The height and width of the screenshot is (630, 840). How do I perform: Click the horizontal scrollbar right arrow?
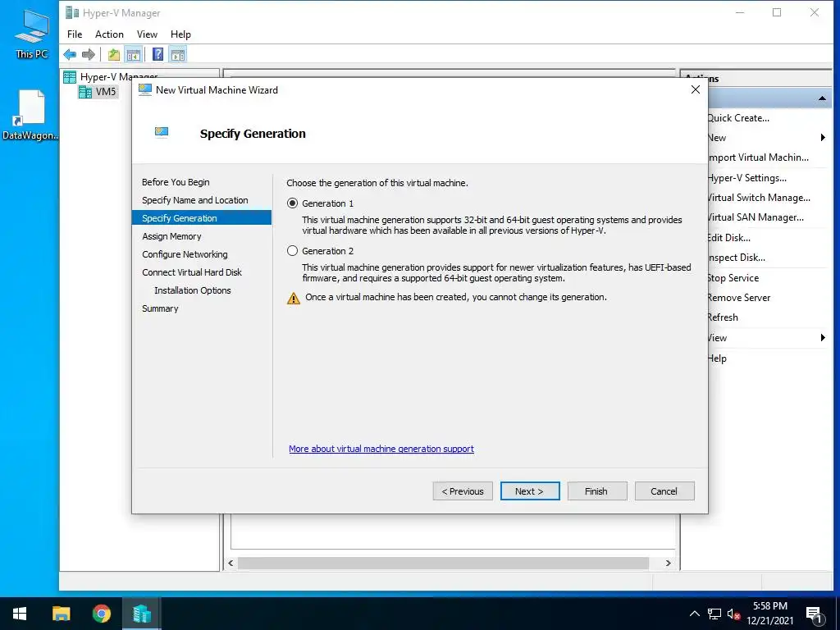coord(668,563)
